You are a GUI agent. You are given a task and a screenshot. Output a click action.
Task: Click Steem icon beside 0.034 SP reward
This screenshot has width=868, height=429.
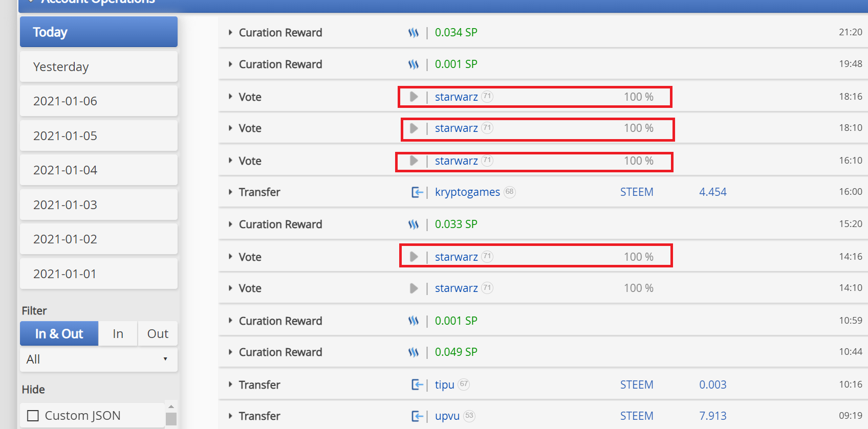tap(414, 33)
